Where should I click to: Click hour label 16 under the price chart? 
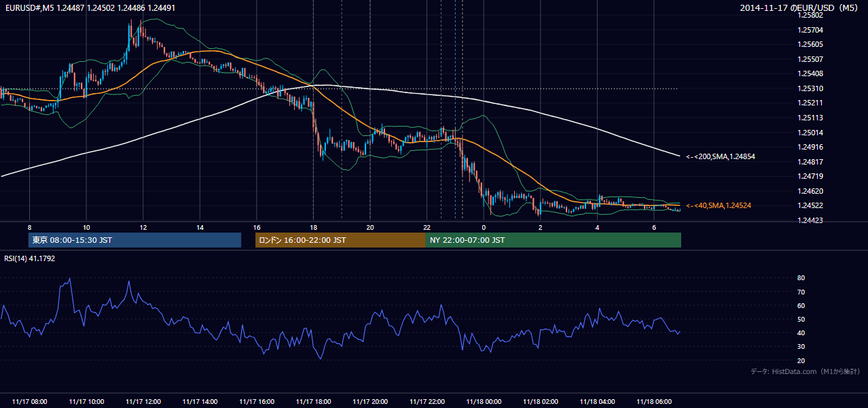tap(257, 227)
